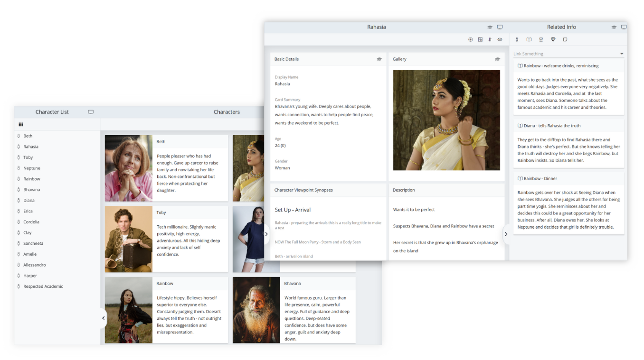
Task: Toggle the eye visibility icon in Rahasia toolbar
Action: click(500, 39)
